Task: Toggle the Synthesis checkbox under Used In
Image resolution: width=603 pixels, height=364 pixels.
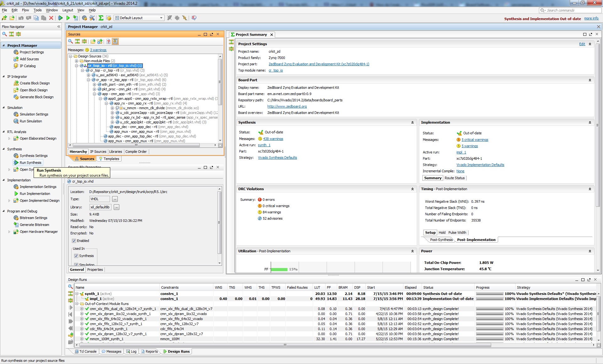Action: [76, 256]
